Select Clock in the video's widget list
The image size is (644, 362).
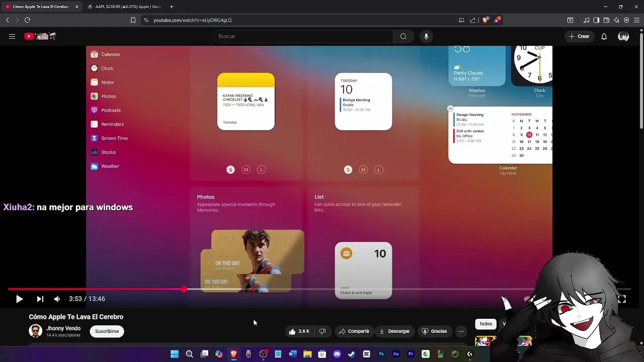pos(102,68)
